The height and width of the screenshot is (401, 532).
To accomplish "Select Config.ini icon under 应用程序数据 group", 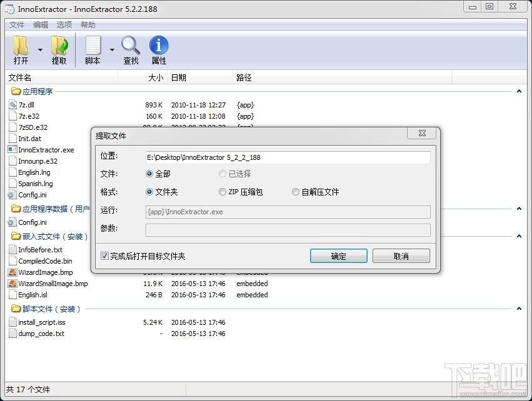I will coord(13,222).
